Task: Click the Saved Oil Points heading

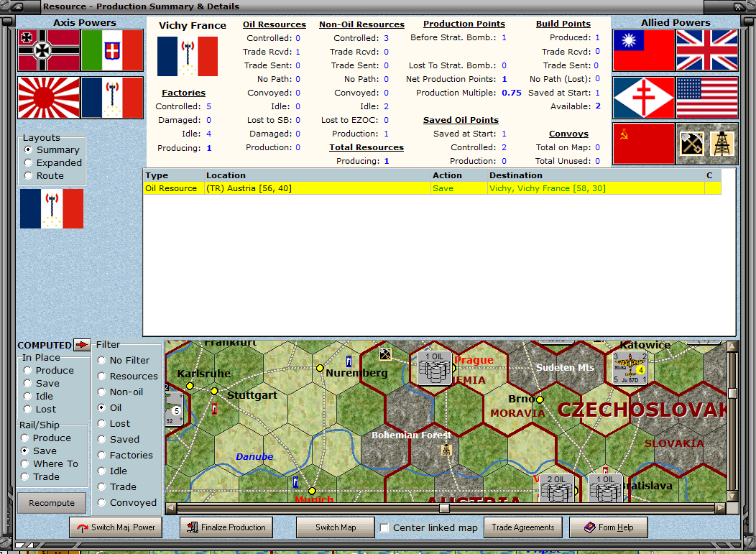Action: [x=461, y=120]
